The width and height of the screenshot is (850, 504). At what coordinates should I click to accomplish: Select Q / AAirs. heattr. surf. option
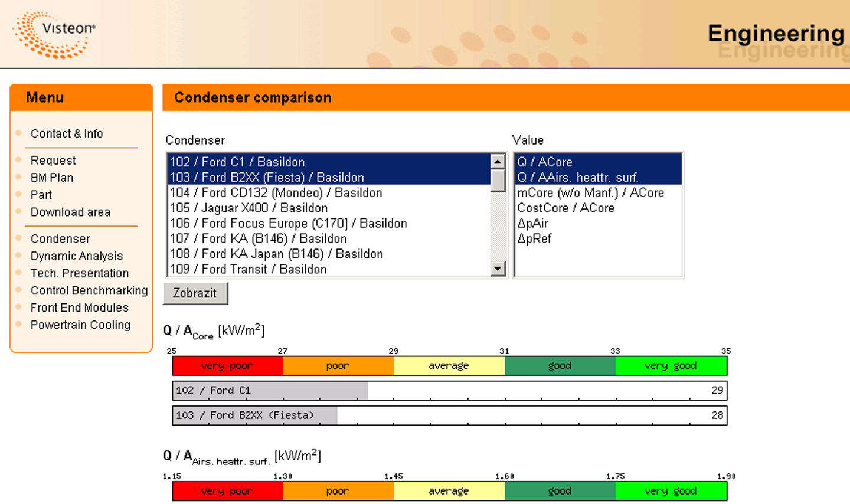[x=599, y=177]
